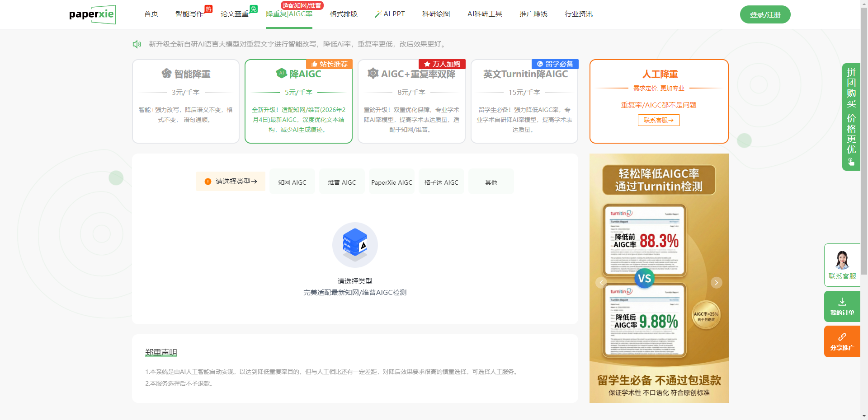The height and width of the screenshot is (420, 868).
Task: Open the 论文查重 nav item
Action: click(235, 14)
